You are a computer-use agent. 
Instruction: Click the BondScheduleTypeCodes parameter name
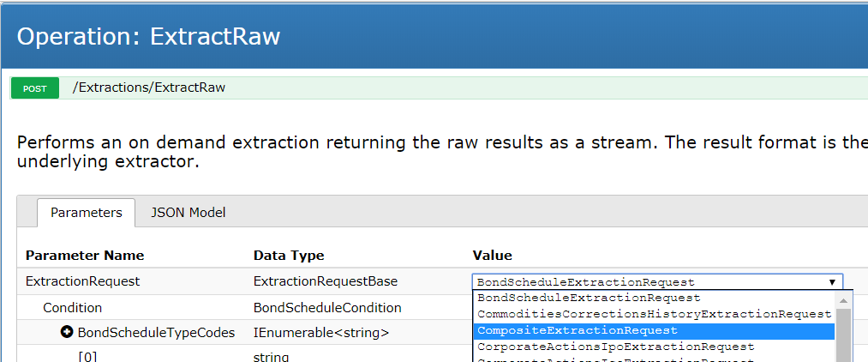[x=156, y=333]
